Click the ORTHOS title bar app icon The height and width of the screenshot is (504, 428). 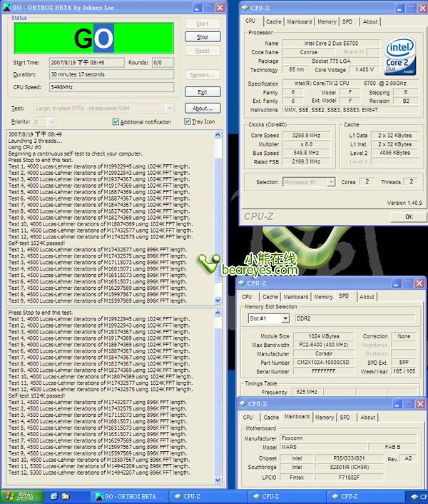pyautogui.click(x=6, y=7)
